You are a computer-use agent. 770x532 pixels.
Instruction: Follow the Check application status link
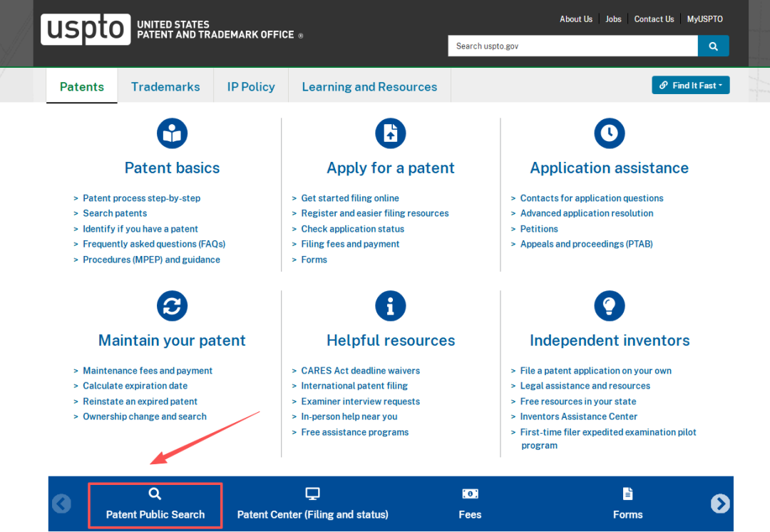pyautogui.click(x=352, y=229)
